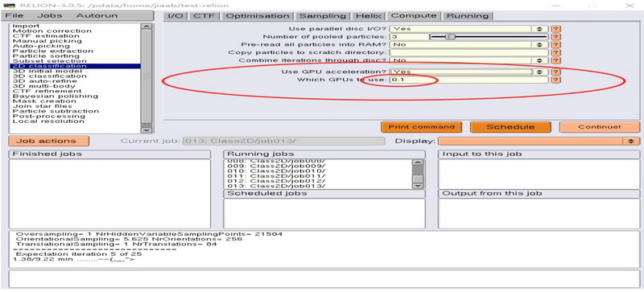Select CTF refinement job type
This screenshot has width=644, height=292.
click(x=75, y=91)
